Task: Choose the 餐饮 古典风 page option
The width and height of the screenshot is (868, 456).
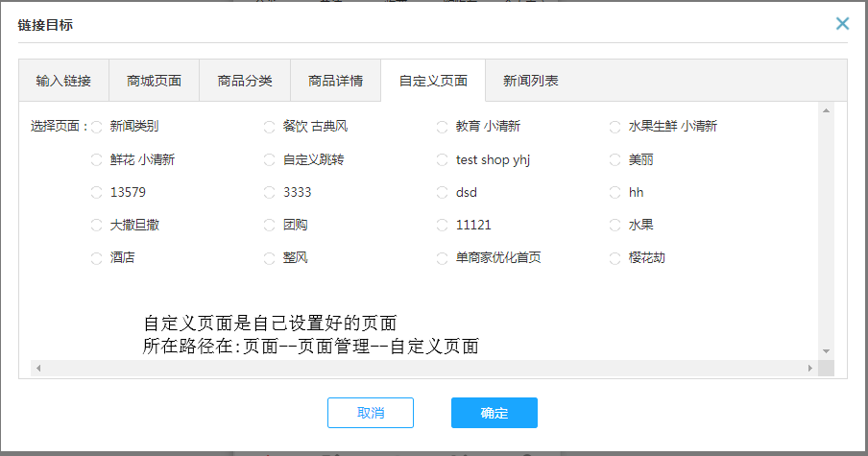Action: [269, 127]
